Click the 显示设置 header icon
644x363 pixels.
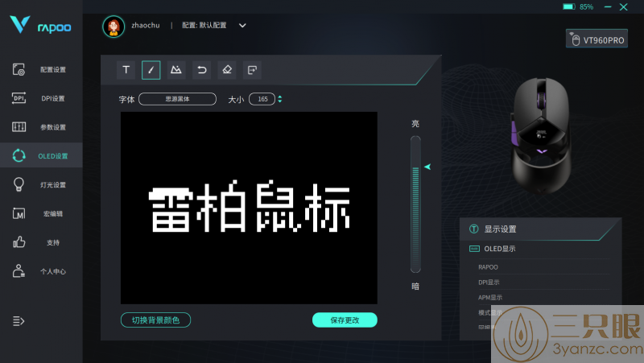pyautogui.click(x=474, y=229)
